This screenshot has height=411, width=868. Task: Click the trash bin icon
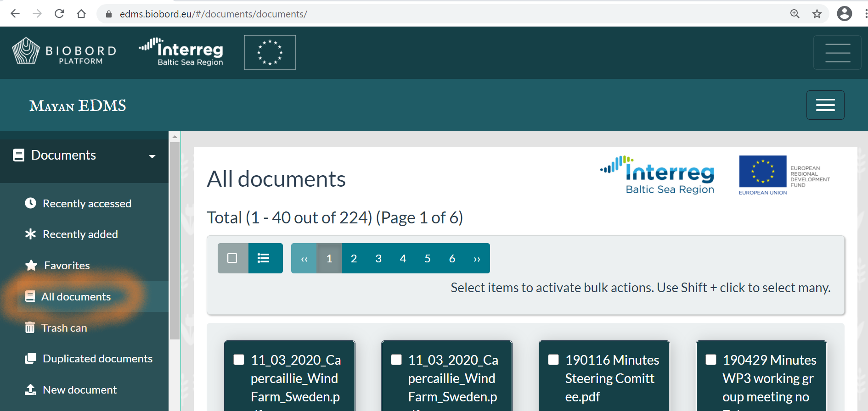click(30, 327)
